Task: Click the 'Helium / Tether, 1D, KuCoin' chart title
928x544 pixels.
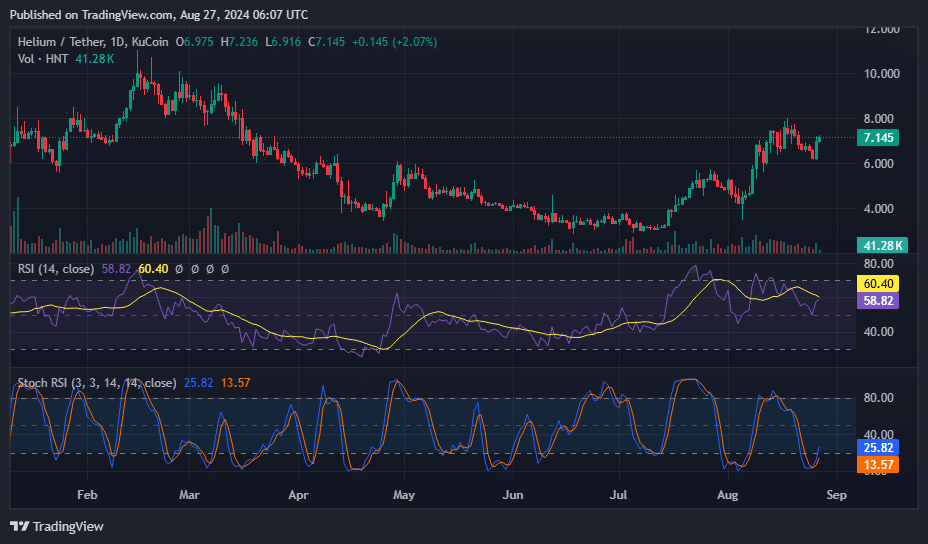Action: [93, 42]
